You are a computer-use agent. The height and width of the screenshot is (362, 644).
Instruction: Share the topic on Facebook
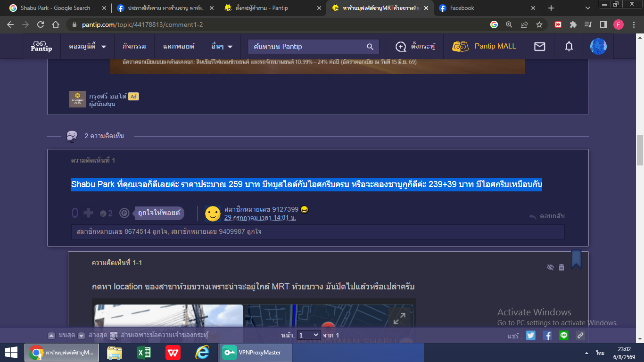pyautogui.click(x=547, y=336)
